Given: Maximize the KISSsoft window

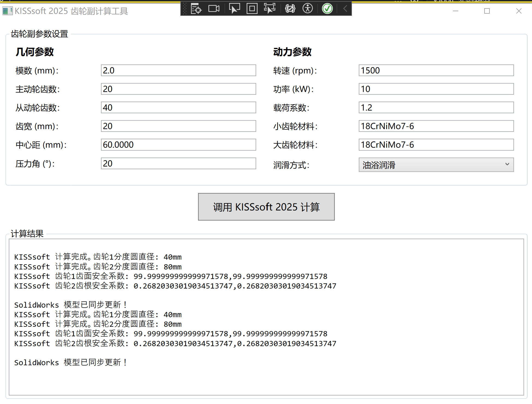Looking at the screenshot, I should pos(487,11).
